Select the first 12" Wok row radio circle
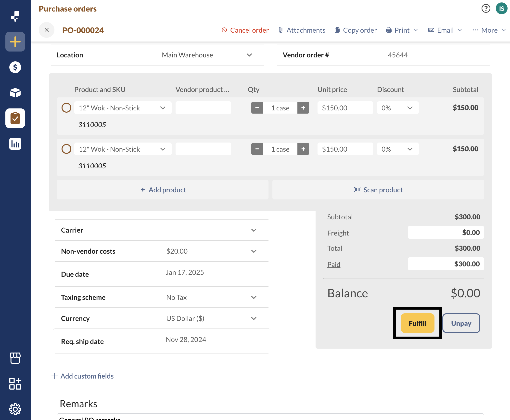The height and width of the screenshot is (420, 510). [x=66, y=108]
